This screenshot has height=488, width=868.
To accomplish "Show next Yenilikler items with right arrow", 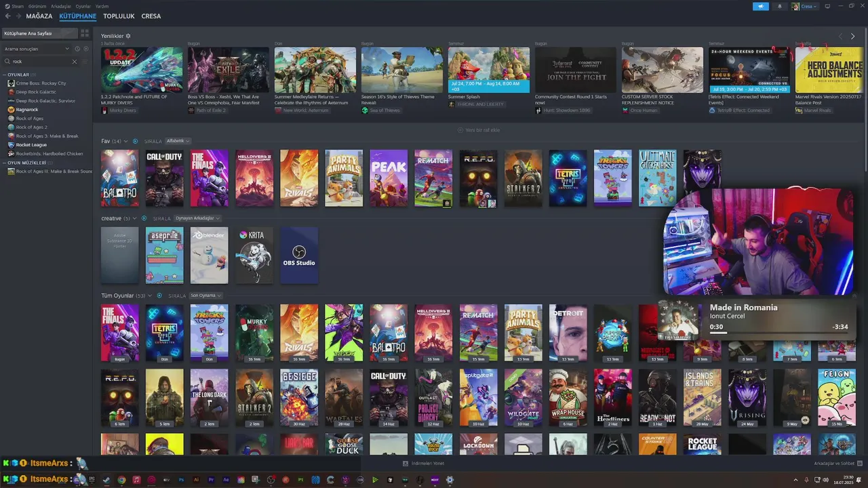I will (853, 36).
